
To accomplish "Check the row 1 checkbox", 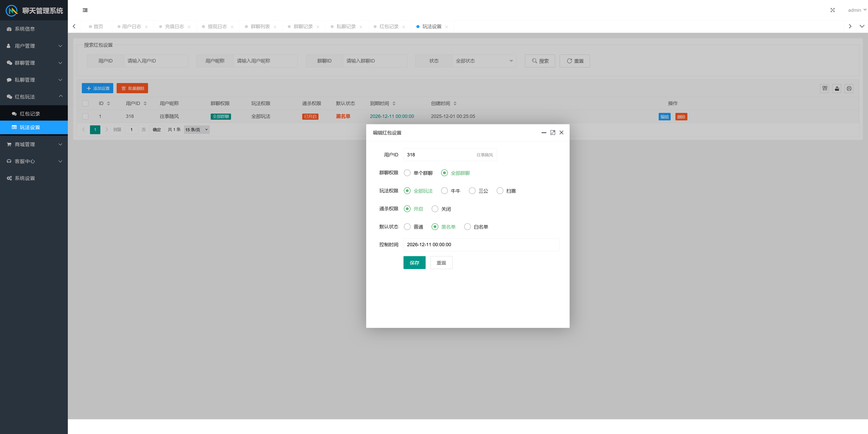I will 85,116.
